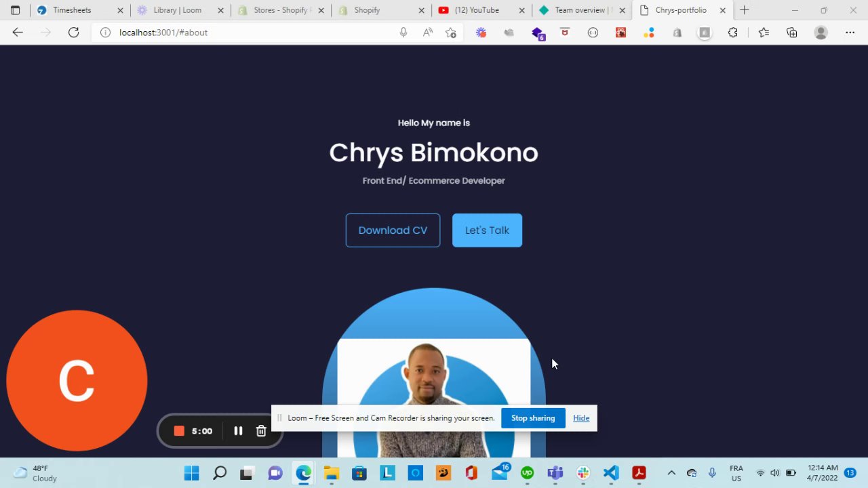Open File Explorer from the taskbar
The height and width of the screenshot is (488, 868).
click(x=331, y=473)
